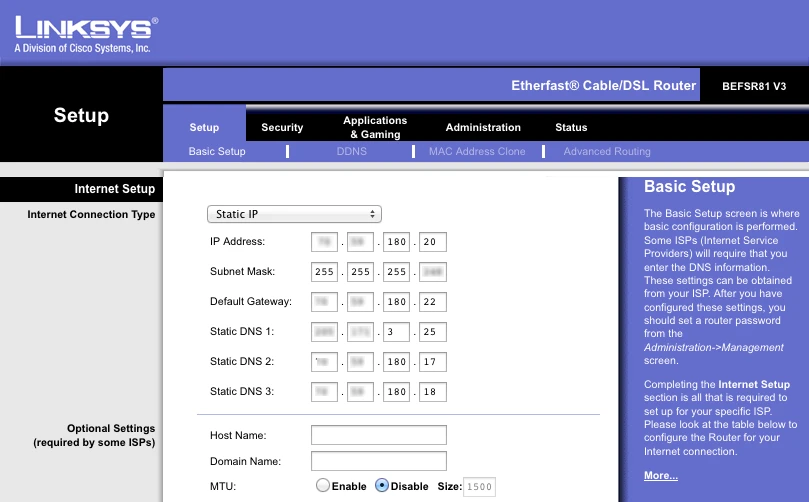Click the Host Name input field
This screenshot has height=502, width=809.
coord(378,435)
